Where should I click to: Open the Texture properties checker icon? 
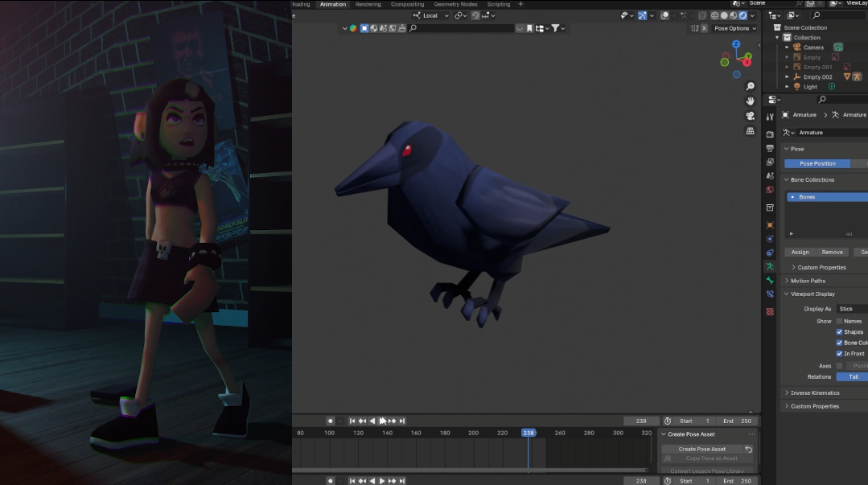(x=770, y=312)
